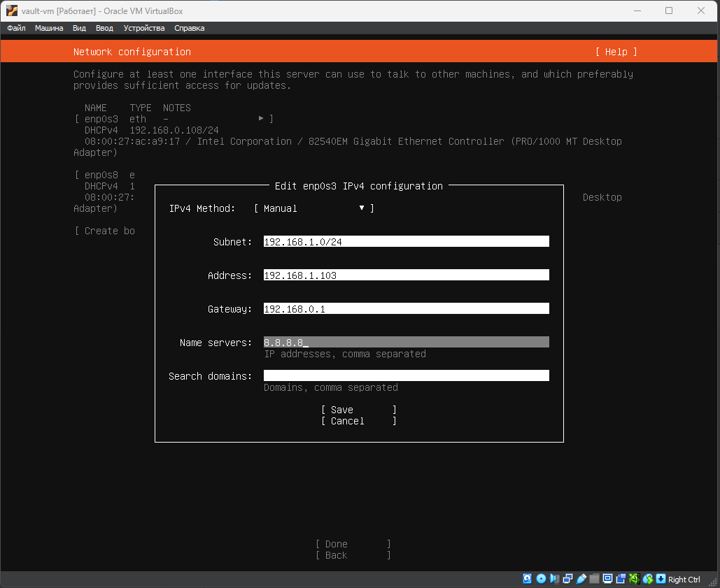This screenshot has height=588, width=720.
Task: Click the Create bond option
Action: pyautogui.click(x=105, y=231)
